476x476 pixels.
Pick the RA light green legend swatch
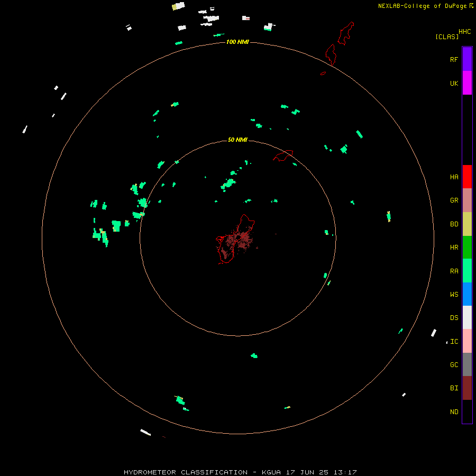tap(467, 271)
